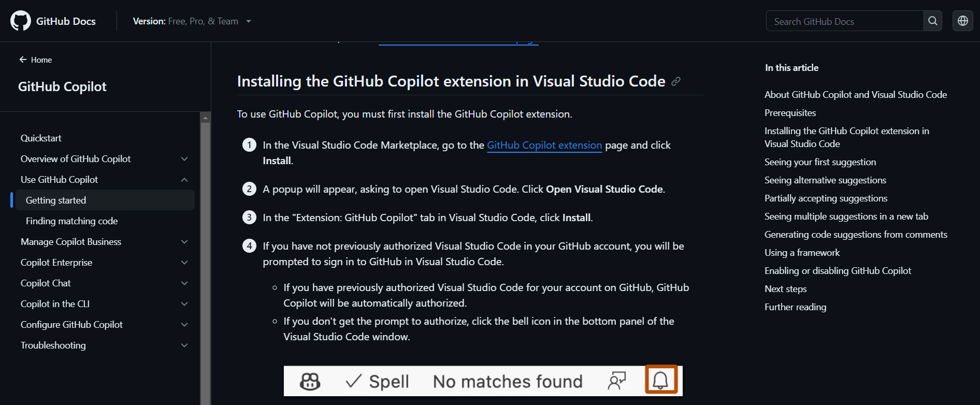The height and width of the screenshot is (405, 980).
Task: Expand Copilot in the CLI chevron
Action: [184, 304]
